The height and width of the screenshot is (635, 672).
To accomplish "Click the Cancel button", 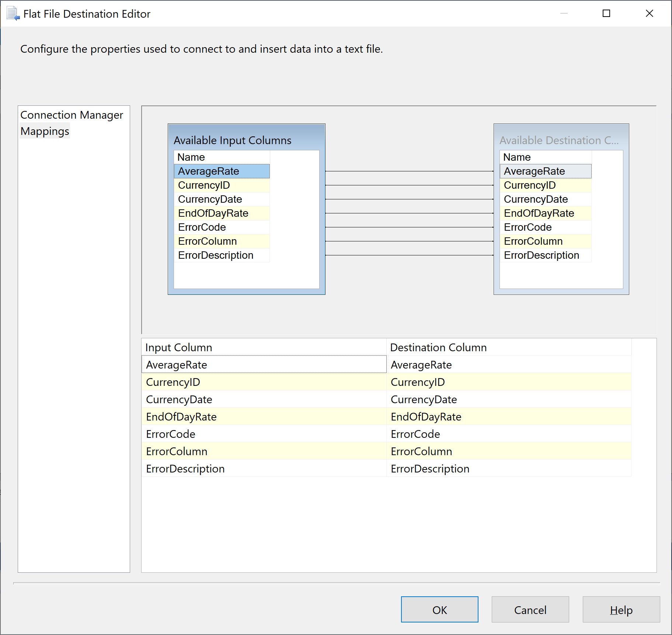I will [530, 610].
